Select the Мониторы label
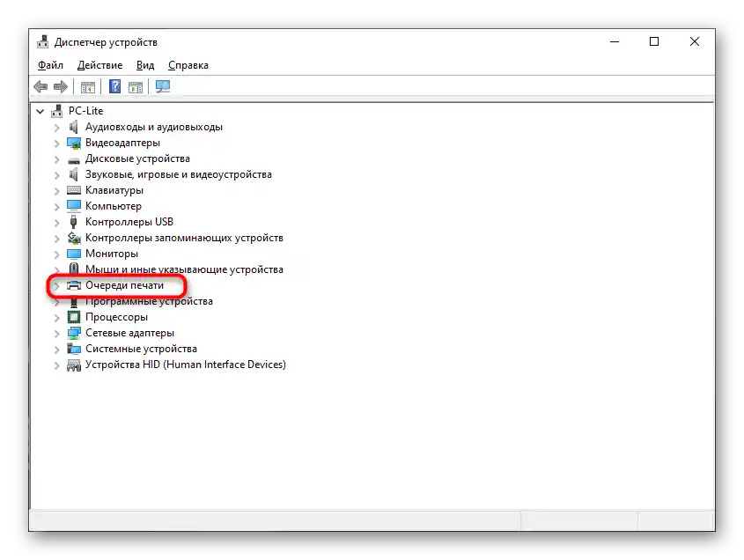The height and width of the screenshot is (560, 744). pos(112,254)
